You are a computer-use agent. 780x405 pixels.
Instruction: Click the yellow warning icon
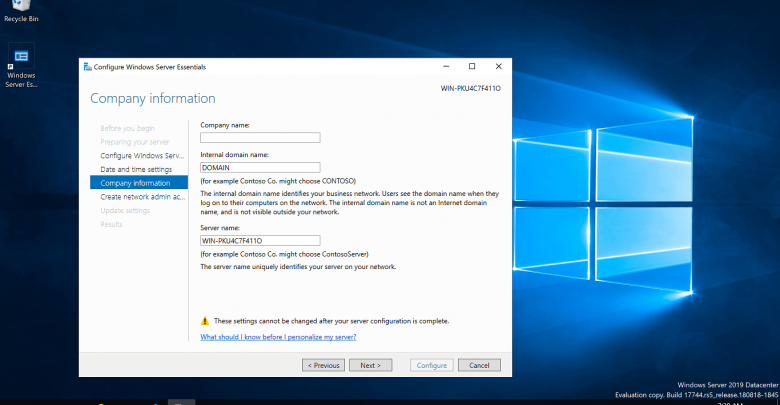click(x=204, y=321)
